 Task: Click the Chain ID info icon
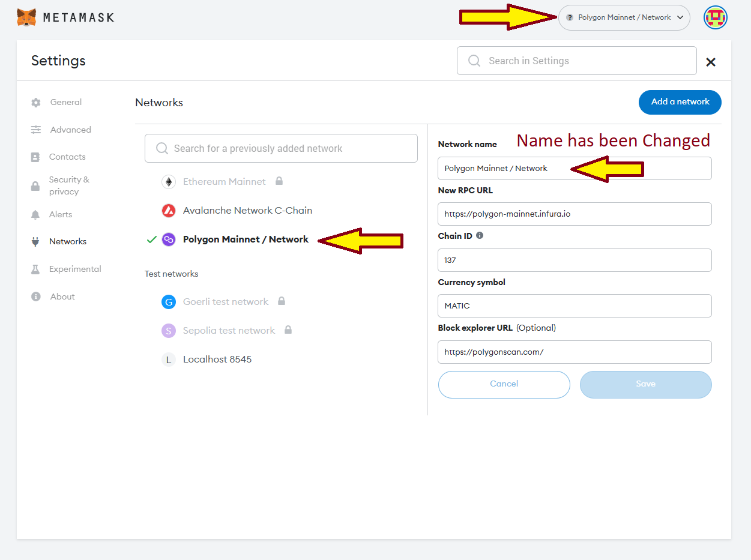coord(480,236)
